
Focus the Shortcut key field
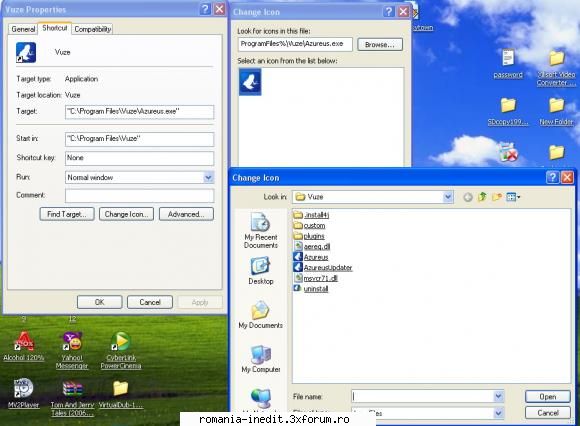tap(139, 158)
